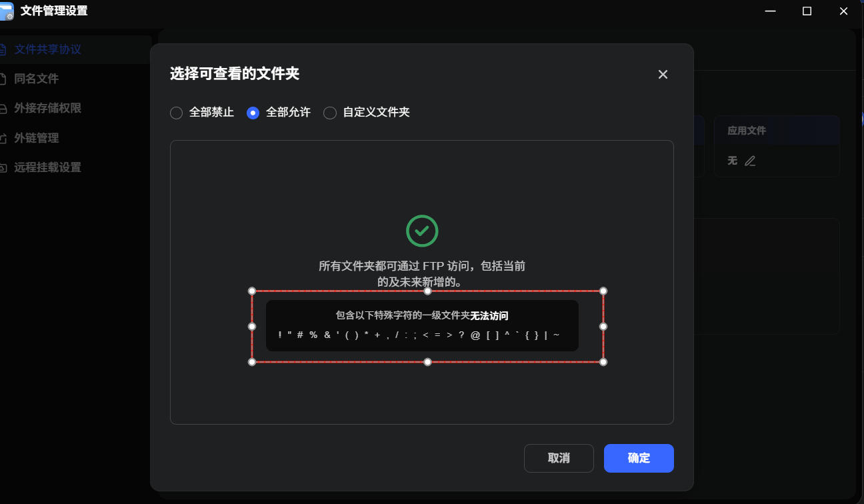
Task: Click the special characters warning box
Action: pos(422,325)
